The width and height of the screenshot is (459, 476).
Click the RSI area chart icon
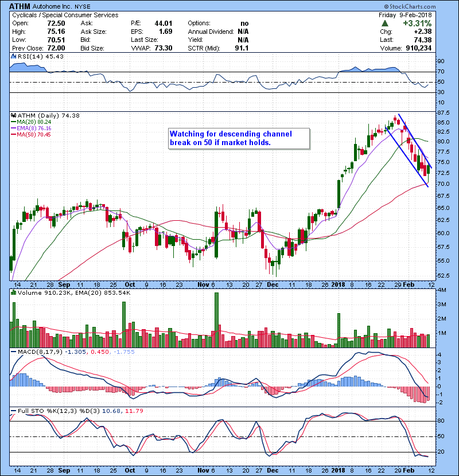(13, 56)
